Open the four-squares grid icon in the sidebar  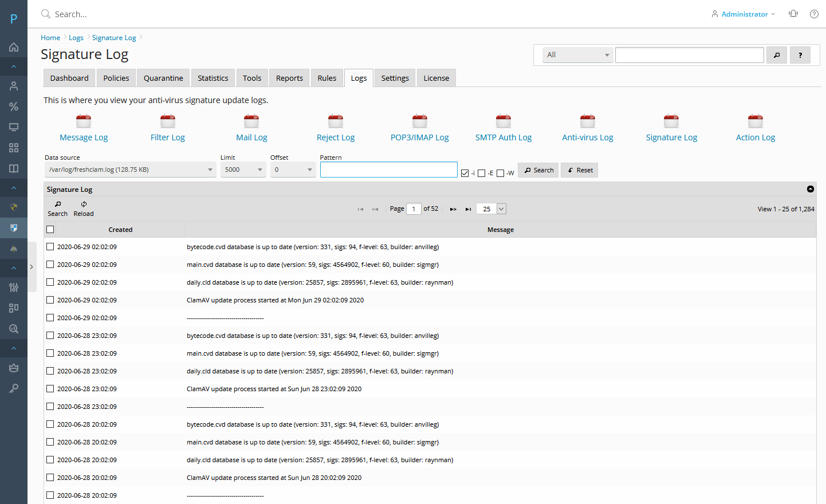tap(14, 148)
